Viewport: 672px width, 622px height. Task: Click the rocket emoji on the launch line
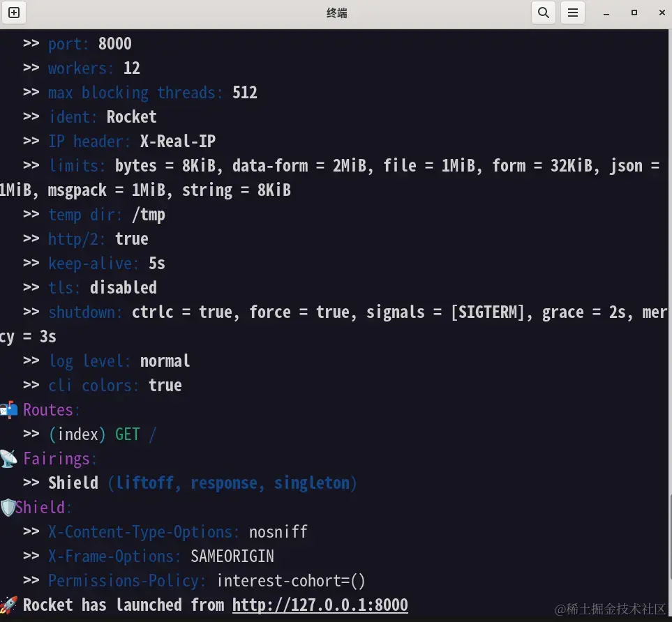[8, 605]
